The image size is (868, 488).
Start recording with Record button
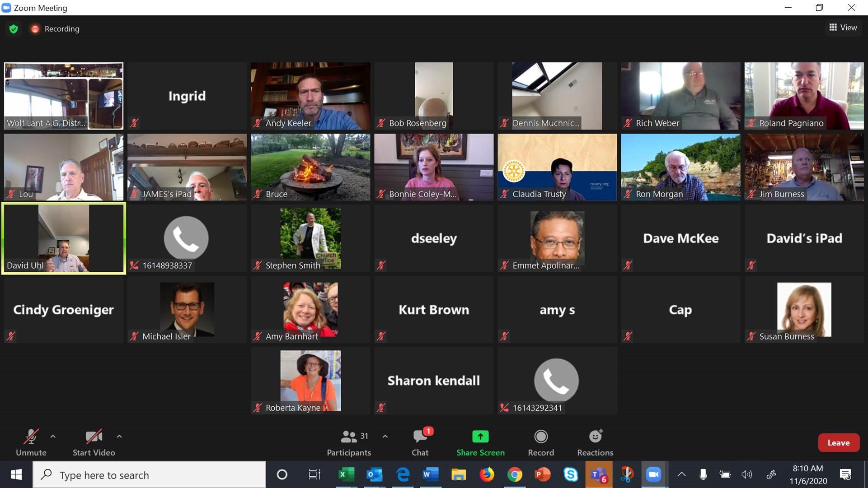click(x=541, y=443)
